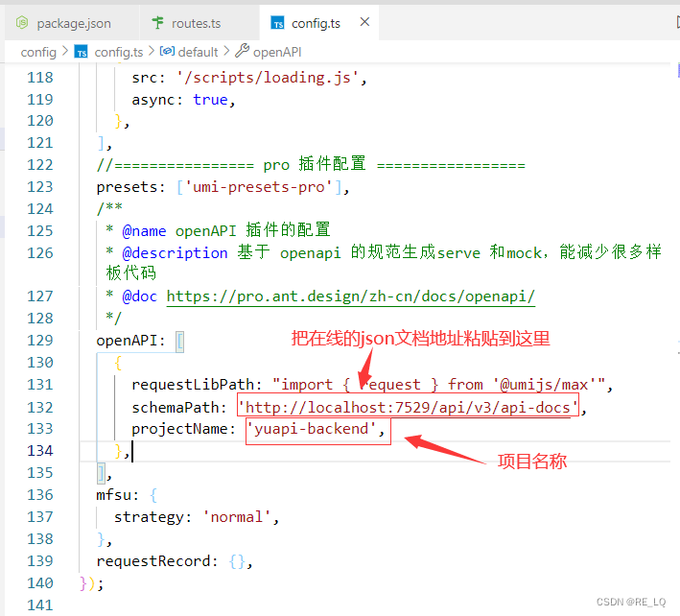Open the openAPI breadcrumb item
The width and height of the screenshot is (680, 616).
tap(276, 52)
